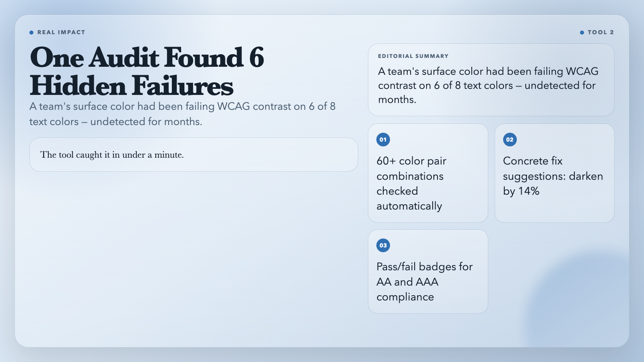Screen dimensions: 644x362
Task: Click the 01 numbered badge
Action: 383,140
